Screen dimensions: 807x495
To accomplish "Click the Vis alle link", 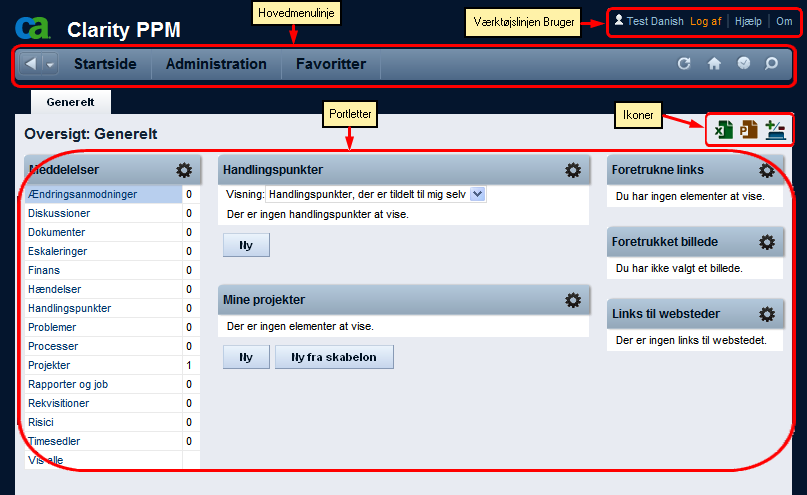I will click(45, 460).
